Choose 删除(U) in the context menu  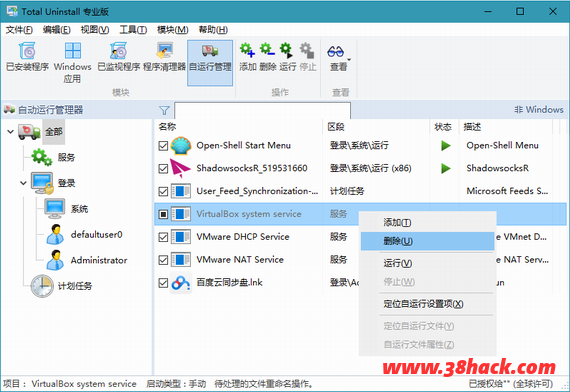point(428,241)
